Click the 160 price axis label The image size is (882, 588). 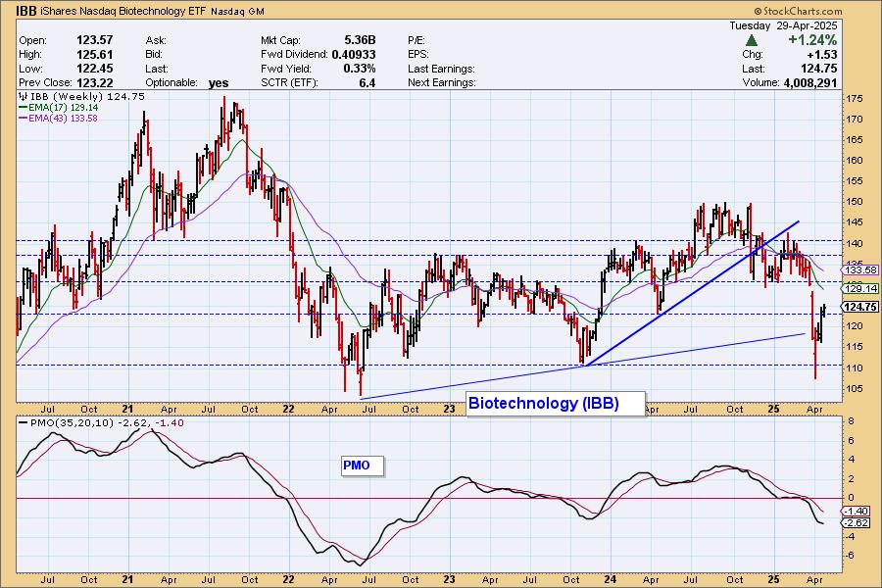(855, 161)
